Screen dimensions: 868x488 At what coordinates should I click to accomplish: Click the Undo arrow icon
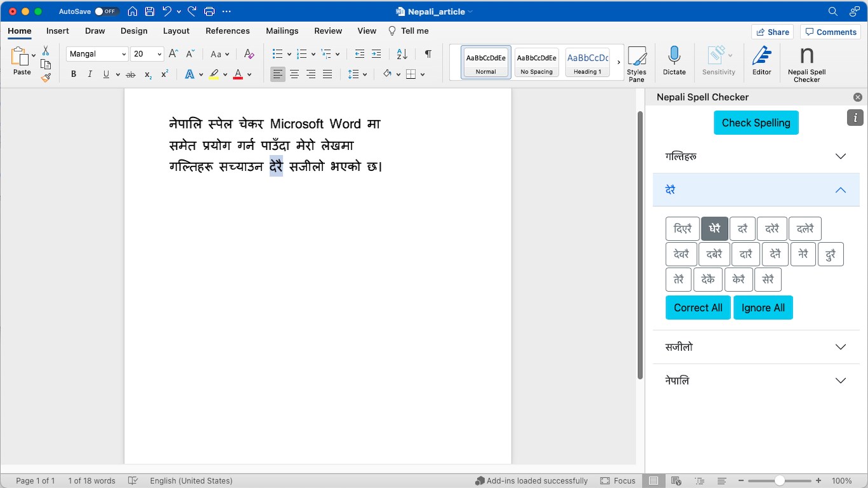tap(166, 11)
